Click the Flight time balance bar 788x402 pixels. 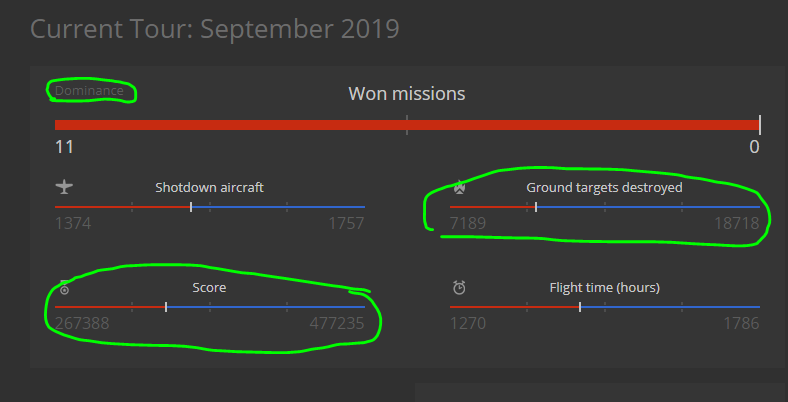[x=604, y=307]
